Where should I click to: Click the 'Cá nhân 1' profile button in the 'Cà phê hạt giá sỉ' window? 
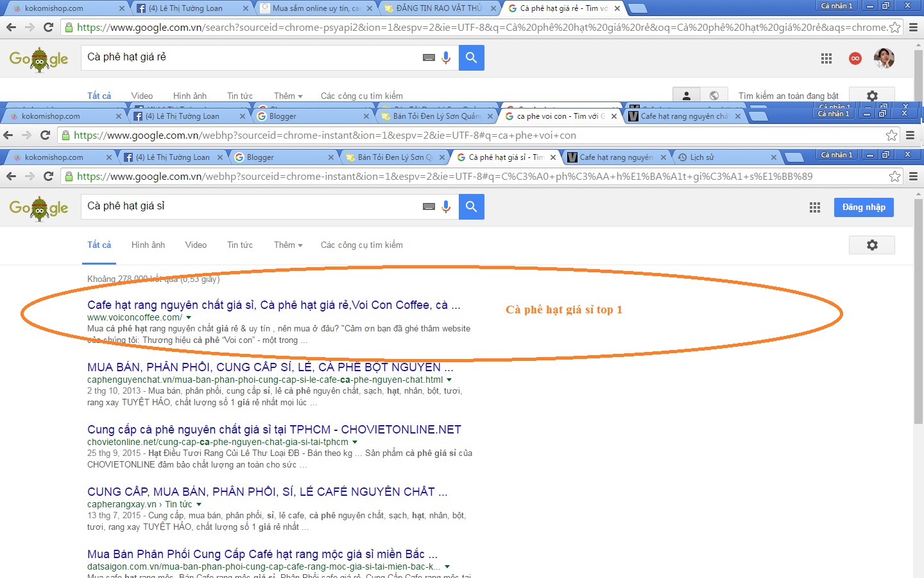[837, 155]
